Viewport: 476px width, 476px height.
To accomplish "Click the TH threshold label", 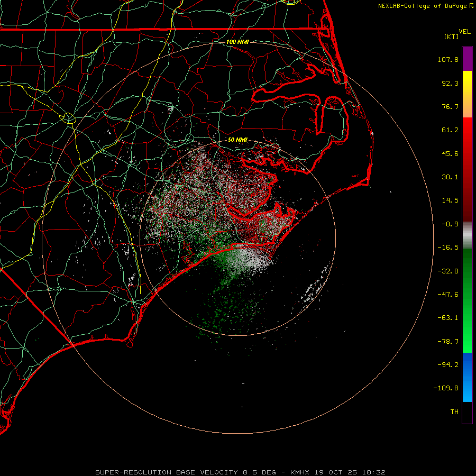I will point(454,412).
